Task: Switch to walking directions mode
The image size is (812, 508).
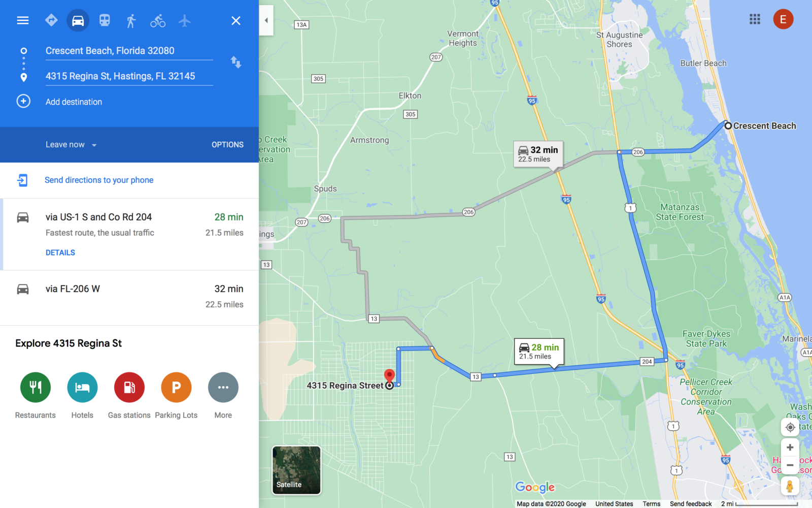Action: click(131, 20)
